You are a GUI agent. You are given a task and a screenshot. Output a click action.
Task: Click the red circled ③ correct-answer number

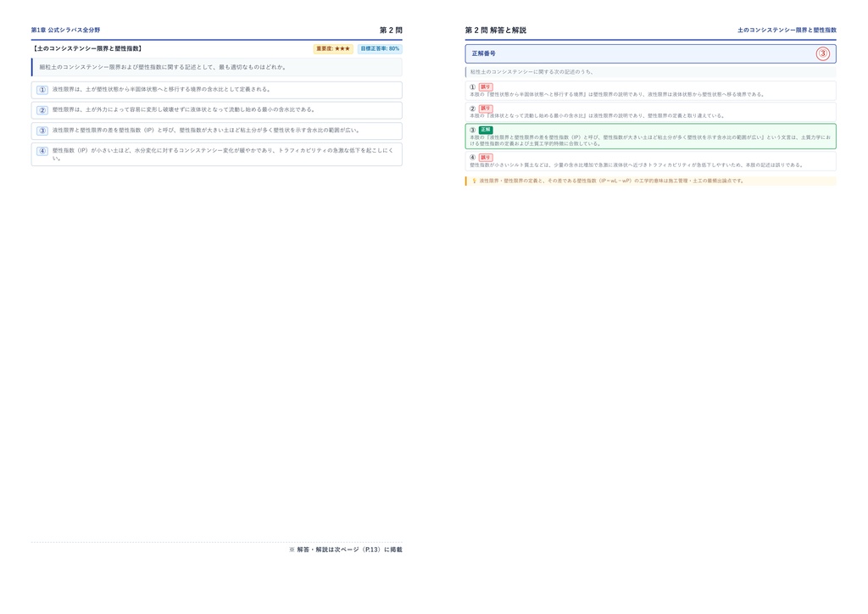click(822, 53)
